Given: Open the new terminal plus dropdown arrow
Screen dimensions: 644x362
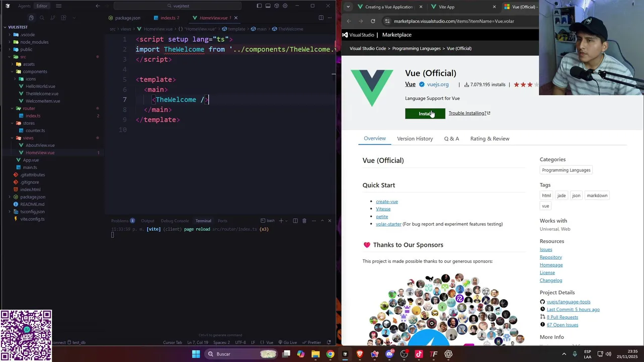Looking at the screenshot, I should pyautogui.click(x=287, y=221).
